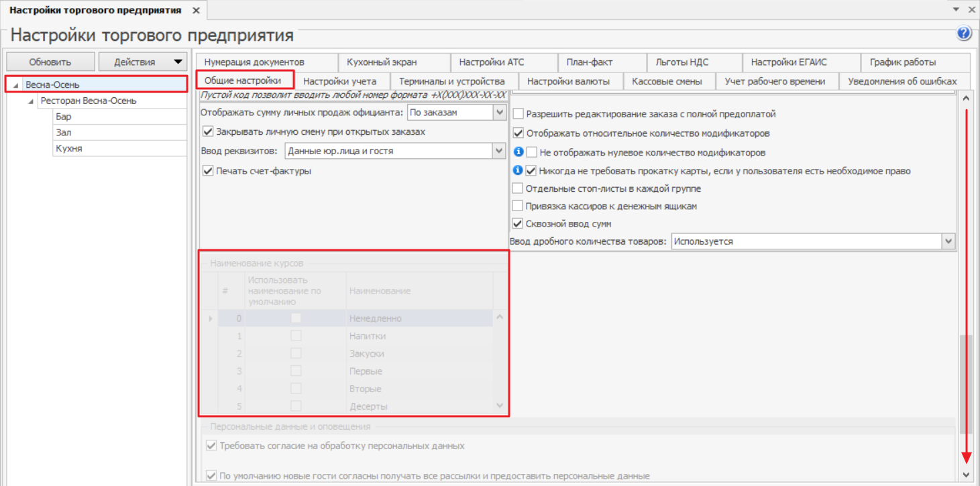Select the Зал tree item
Viewport: 980px width, 486px height.
pyautogui.click(x=62, y=133)
